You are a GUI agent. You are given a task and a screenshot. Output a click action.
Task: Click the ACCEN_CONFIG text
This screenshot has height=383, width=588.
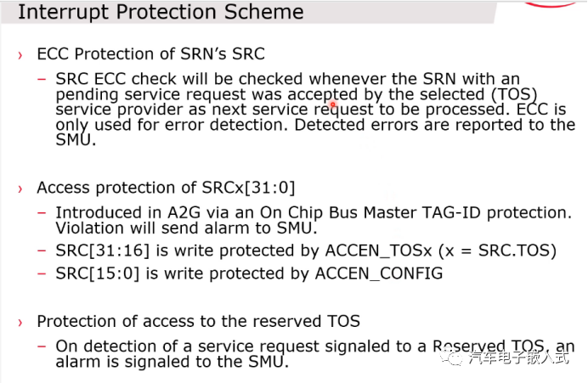(379, 273)
